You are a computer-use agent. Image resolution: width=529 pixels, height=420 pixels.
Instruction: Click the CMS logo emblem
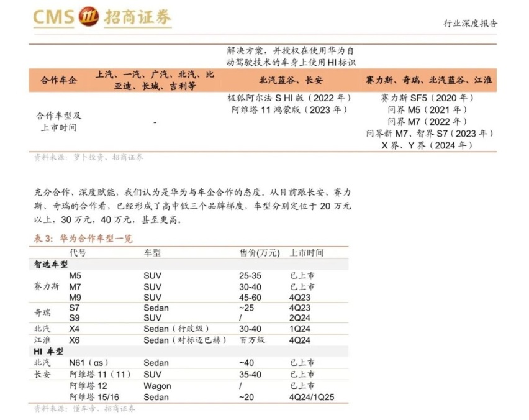pyautogui.click(x=89, y=17)
